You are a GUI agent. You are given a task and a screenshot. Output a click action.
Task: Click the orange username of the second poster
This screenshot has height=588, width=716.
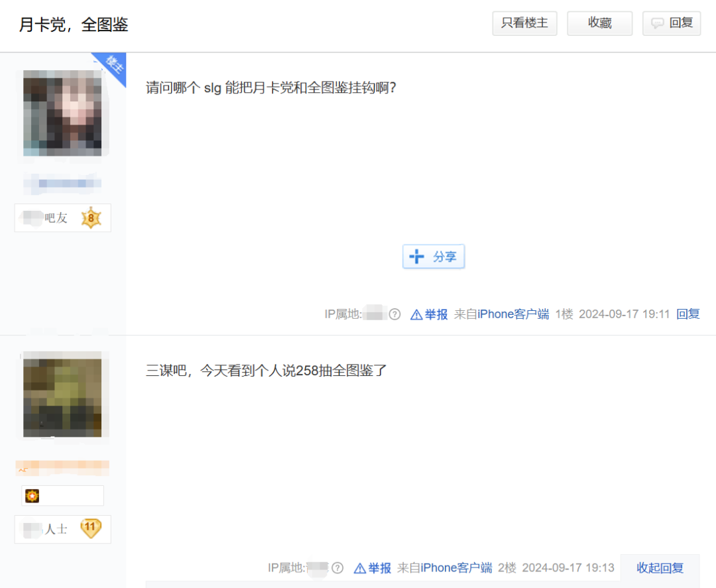coord(62,469)
